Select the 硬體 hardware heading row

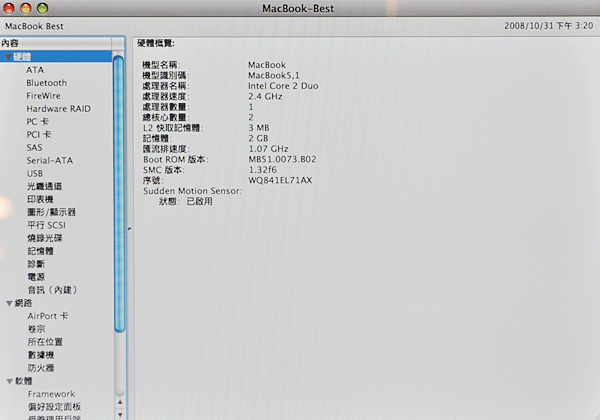(56, 57)
